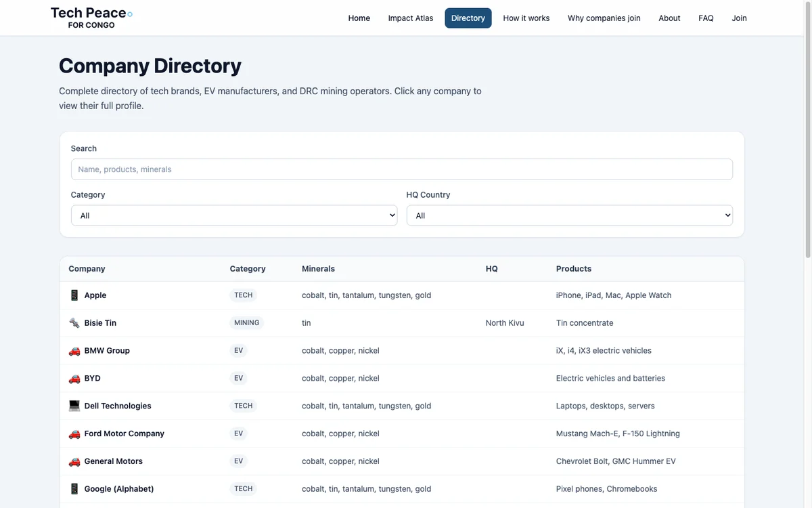Screen dimensions: 812x508
Task: Click the Minerals column header
Action: click(x=318, y=269)
